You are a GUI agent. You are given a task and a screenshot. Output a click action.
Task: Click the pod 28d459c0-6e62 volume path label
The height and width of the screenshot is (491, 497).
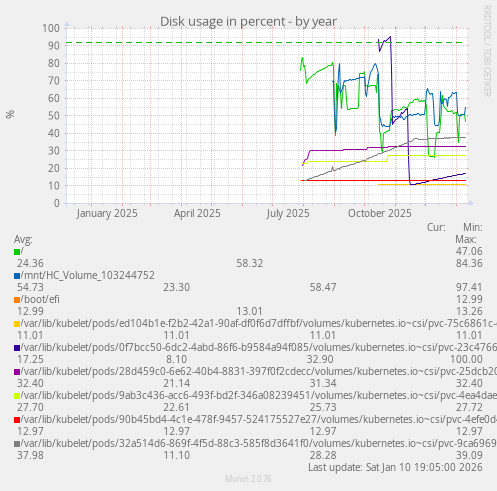(x=259, y=371)
